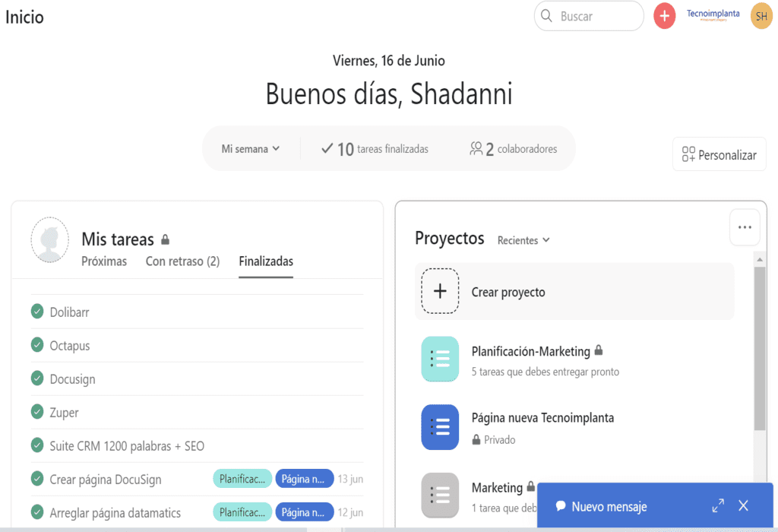This screenshot has height=532, width=778.
Task: Uncheck the Dolibarr task checkmark
Action: click(x=37, y=311)
